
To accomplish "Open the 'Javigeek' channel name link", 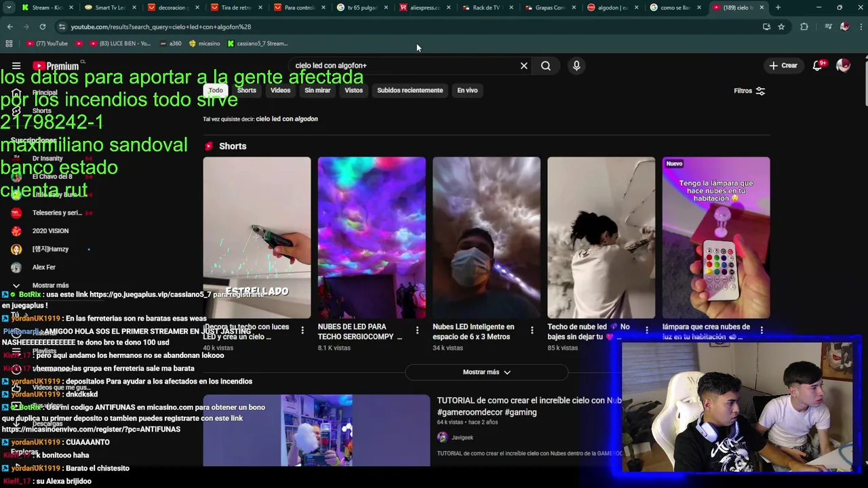I will point(462,438).
